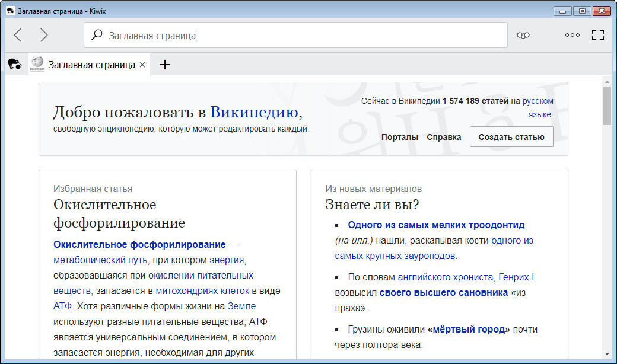
Task: Open reading list glasses icon
Action: 523,35
